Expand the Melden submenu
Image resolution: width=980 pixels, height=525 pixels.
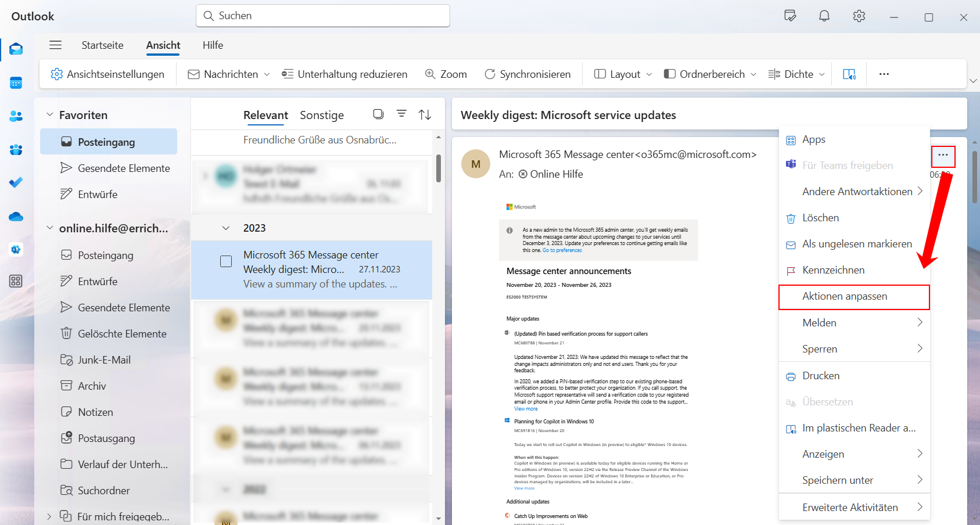(854, 323)
